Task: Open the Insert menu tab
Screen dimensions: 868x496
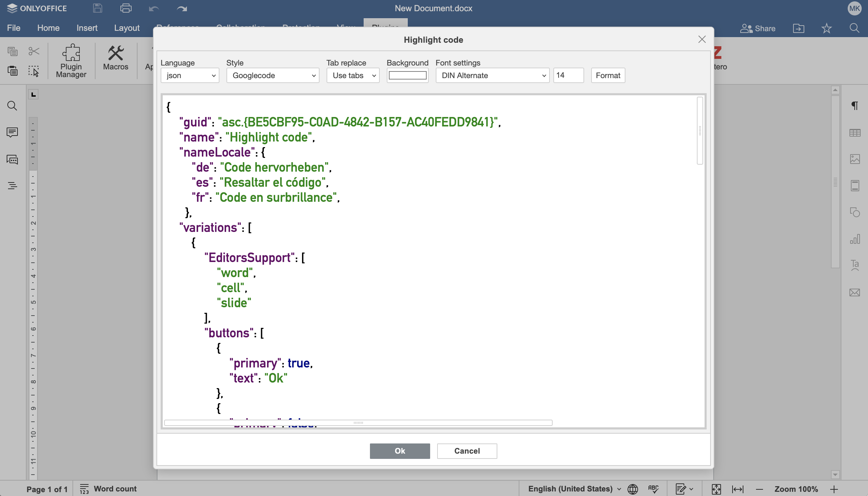Action: coord(87,28)
